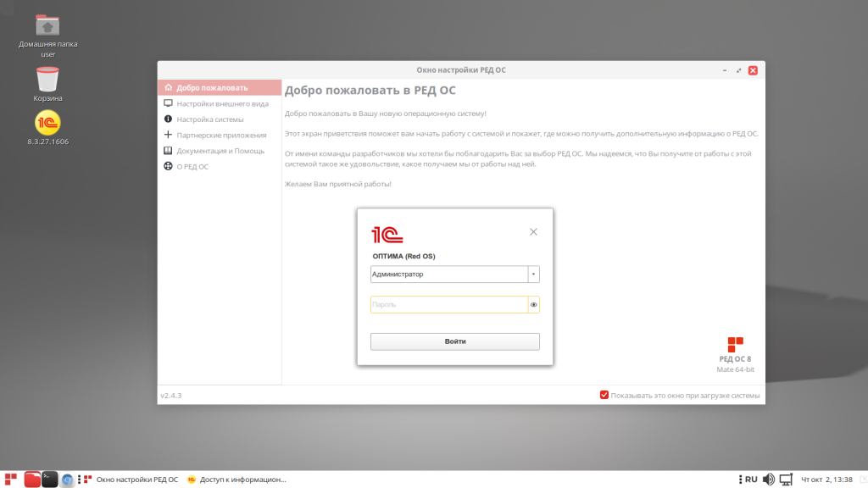Uncheck Показывать это окно при загрузке системы
The height and width of the screenshot is (488, 868).
click(604, 395)
